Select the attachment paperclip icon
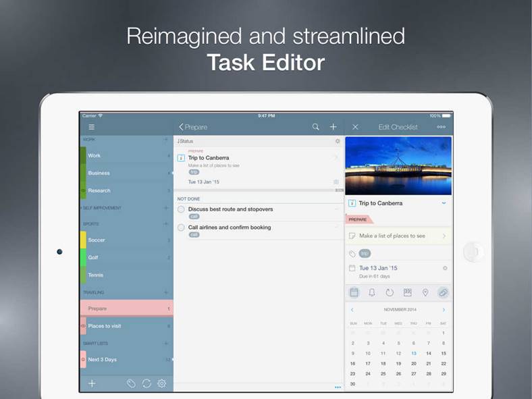This screenshot has height=399, width=532. click(443, 292)
